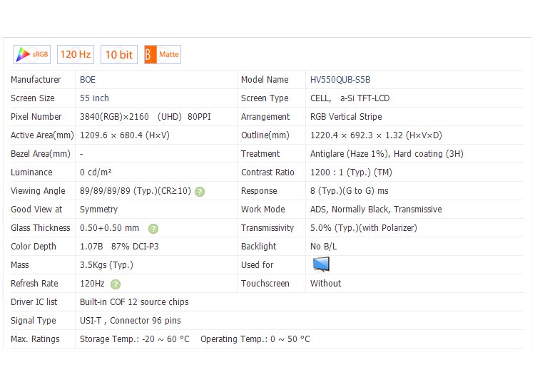
Task: Click Built-in COF 12 source chips text
Action: (x=134, y=302)
